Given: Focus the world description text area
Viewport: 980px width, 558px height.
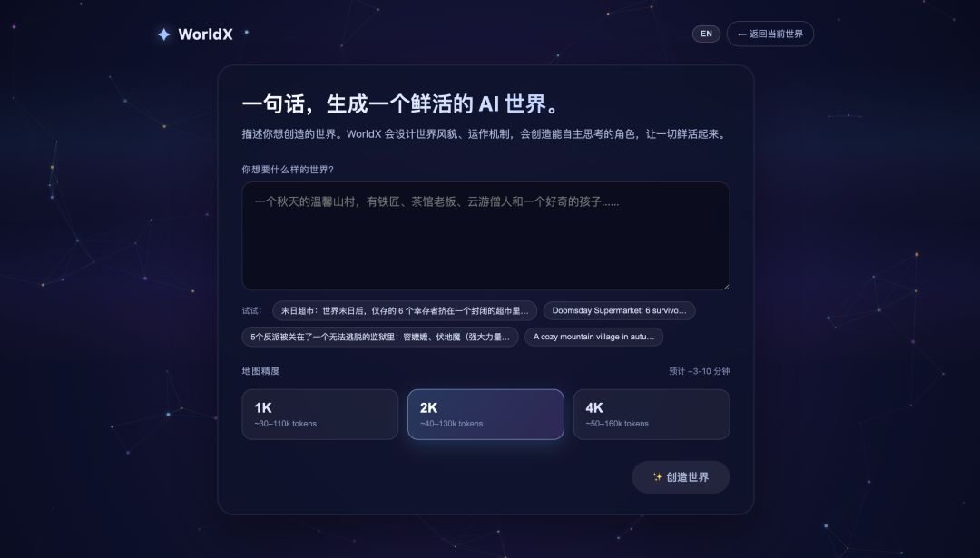Looking at the screenshot, I should [x=485, y=236].
